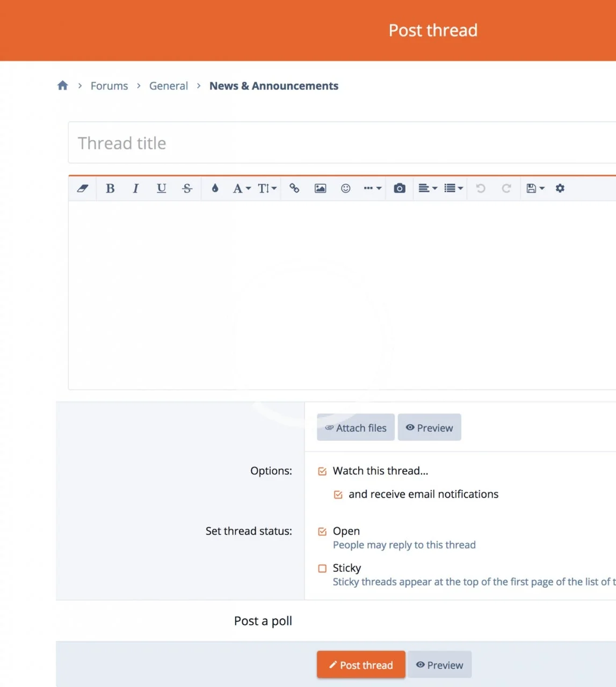The width and height of the screenshot is (616, 687).
Task: Apply strikethrough formatting
Action: [187, 188]
